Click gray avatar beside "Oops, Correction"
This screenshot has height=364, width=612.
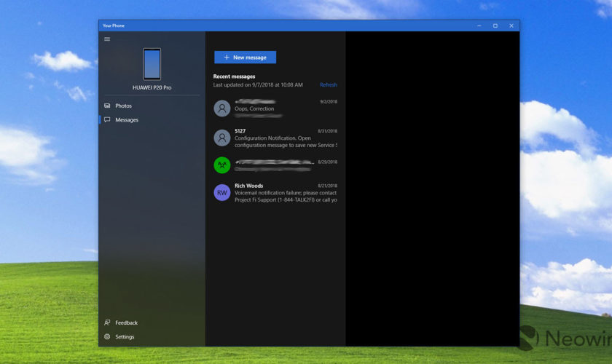[222, 108]
